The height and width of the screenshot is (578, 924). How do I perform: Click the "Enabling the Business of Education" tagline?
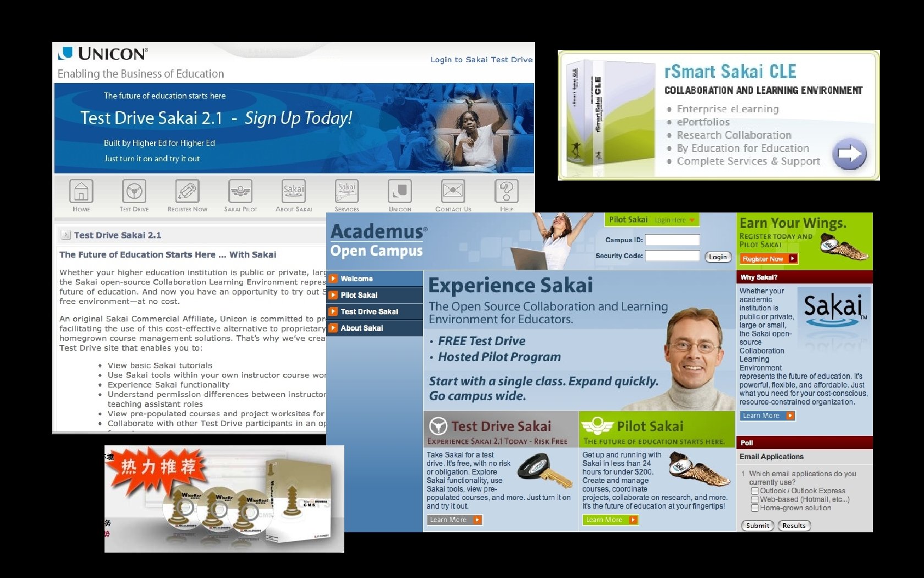coord(141,74)
